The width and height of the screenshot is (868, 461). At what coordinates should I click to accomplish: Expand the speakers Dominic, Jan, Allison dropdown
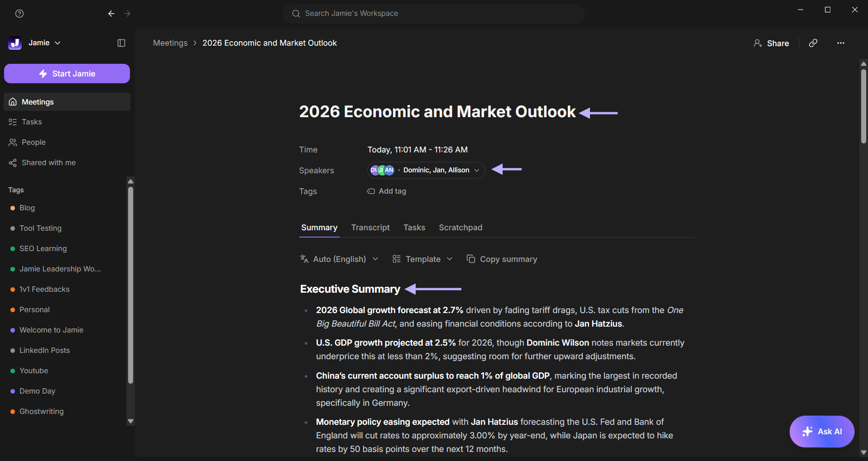click(426, 170)
